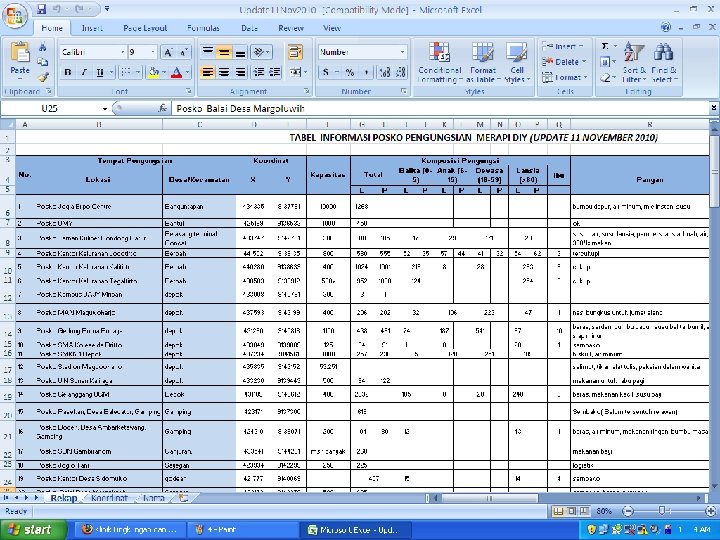Click the Increase Decimal icon
This screenshot has height=540, width=720.
(385, 72)
